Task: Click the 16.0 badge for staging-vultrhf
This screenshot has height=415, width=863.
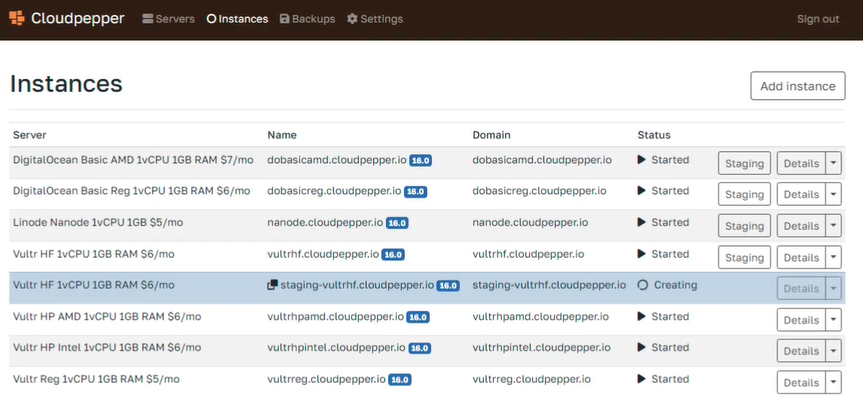Action: tap(448, 286)
